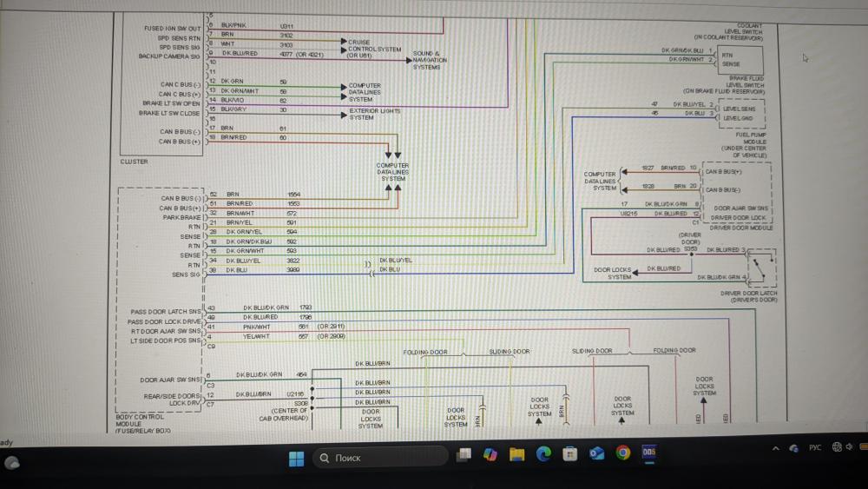Viewport: 868px width, 489px height.
Task: Open the OneDrive cloud tray icon
Action: [794, 448]
